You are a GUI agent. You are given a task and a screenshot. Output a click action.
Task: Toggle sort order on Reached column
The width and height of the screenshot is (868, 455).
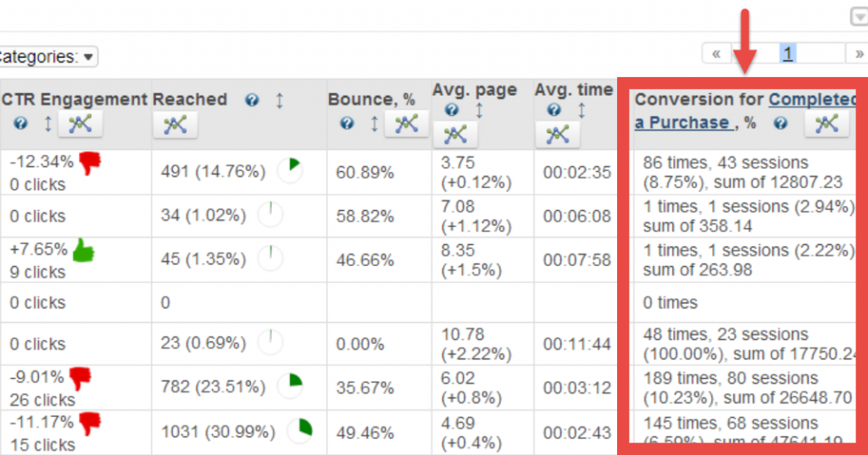pyautogui.click(x=279, y=100)
